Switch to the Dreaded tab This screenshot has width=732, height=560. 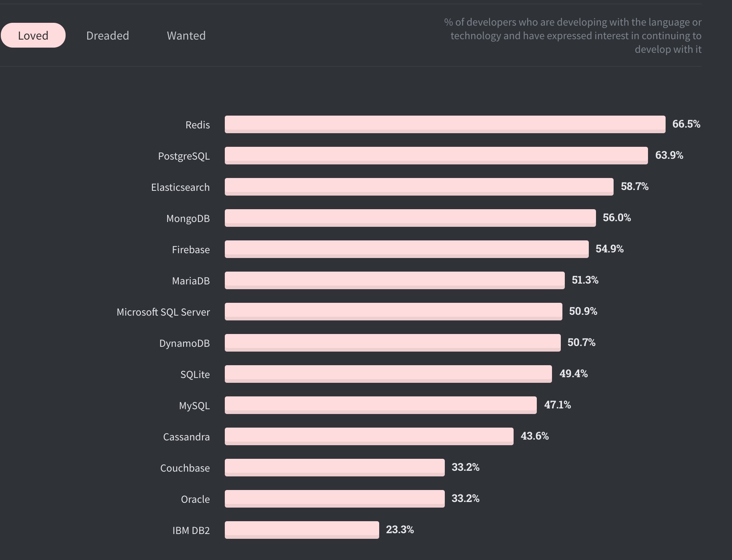[108, 36]
